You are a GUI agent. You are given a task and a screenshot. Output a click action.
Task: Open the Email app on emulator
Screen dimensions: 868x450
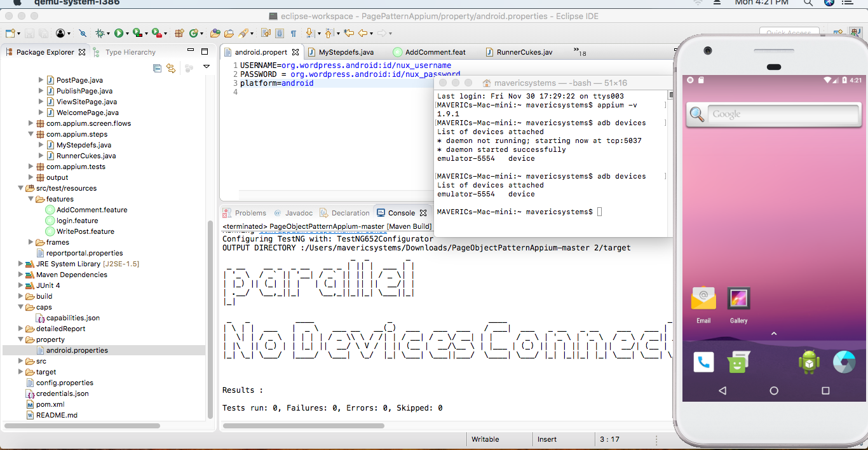point(703,304)
